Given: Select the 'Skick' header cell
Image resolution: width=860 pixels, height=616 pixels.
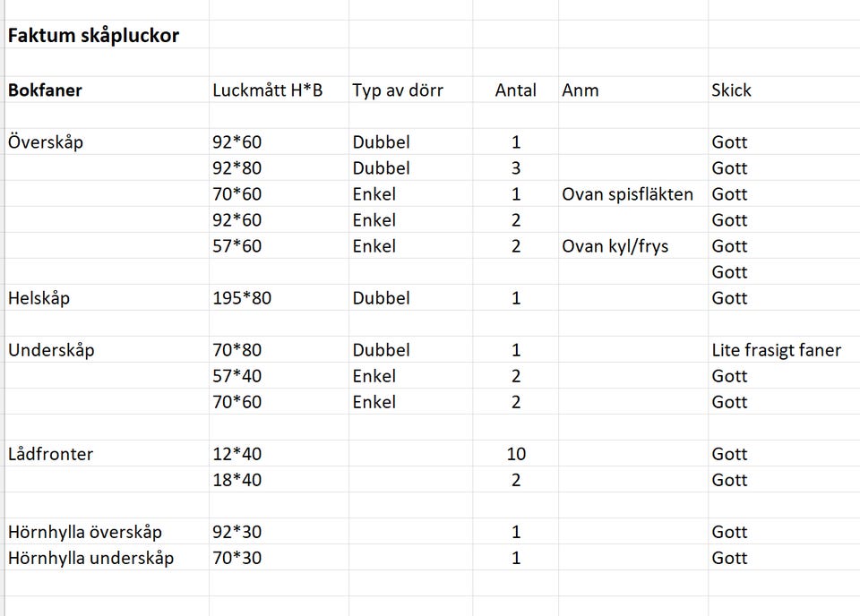Looking at the screenshot, I should pyautogui.click(x=732, y=90).
